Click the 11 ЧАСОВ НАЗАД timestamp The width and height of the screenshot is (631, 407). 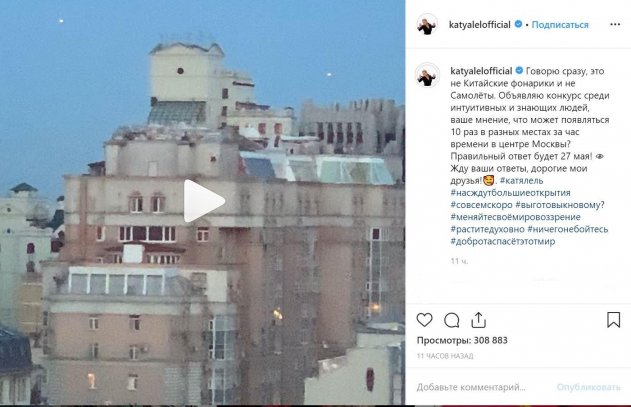[445, 356]
